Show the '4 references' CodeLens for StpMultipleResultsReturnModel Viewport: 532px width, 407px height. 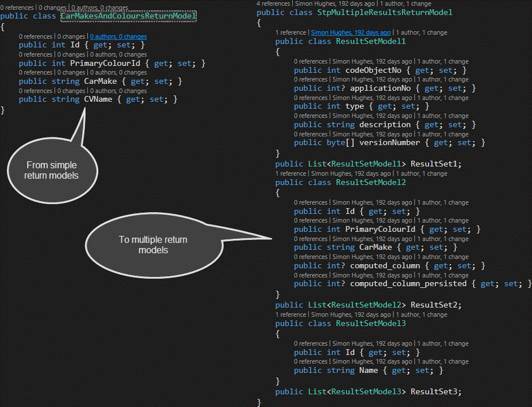coord(273,3)
